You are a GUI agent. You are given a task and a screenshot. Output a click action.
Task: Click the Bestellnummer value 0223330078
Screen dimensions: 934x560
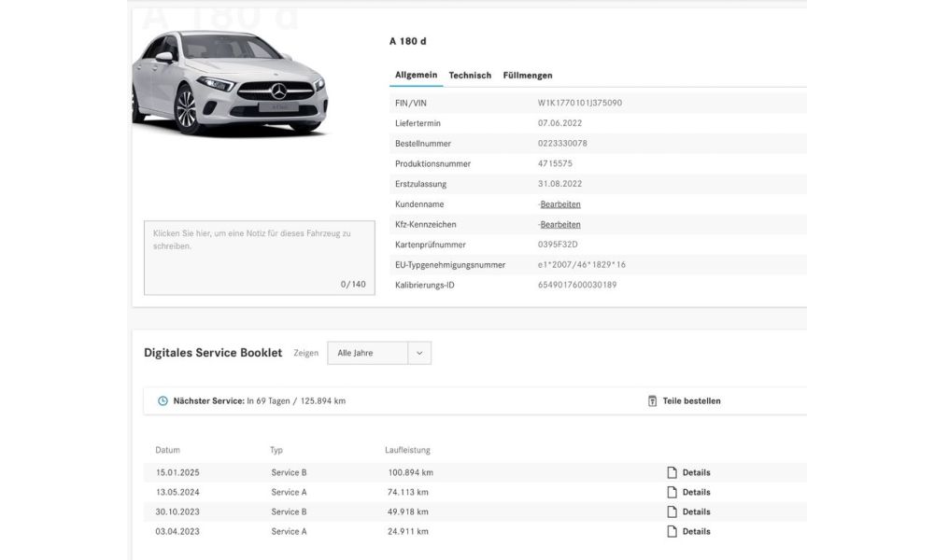click(562, 144)
